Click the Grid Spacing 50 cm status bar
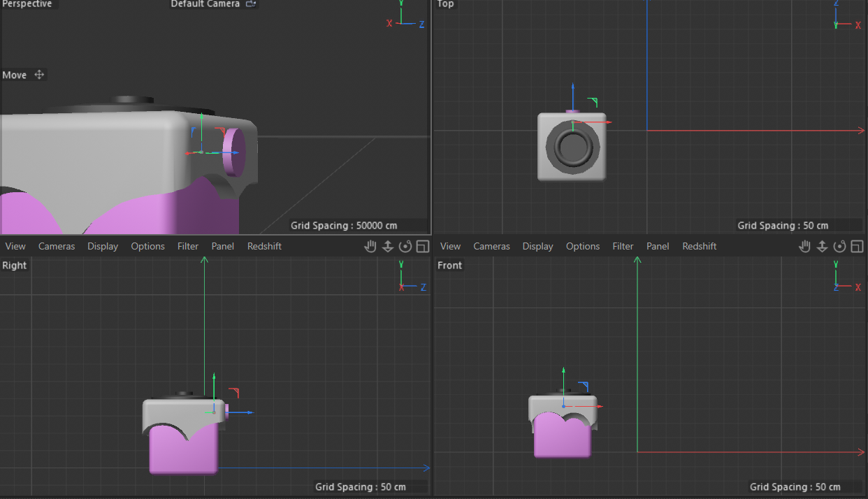The width and height of the screenshot is (868, 499). (x=800, y=226)
